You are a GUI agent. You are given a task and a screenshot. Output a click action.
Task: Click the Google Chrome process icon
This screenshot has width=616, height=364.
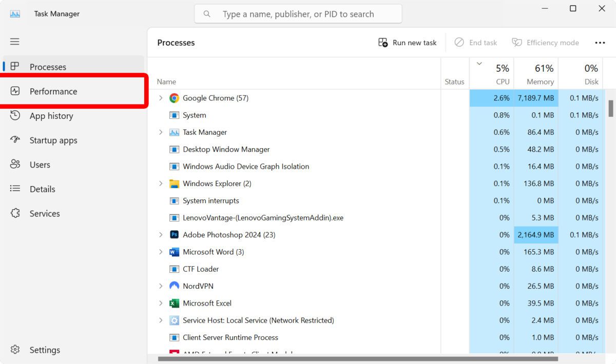point(174,98)
